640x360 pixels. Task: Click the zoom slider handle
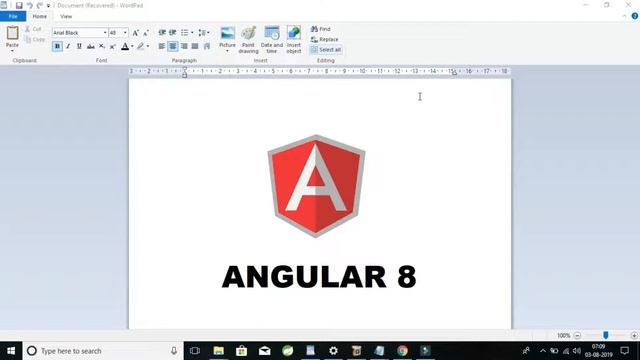coord(606,335)
